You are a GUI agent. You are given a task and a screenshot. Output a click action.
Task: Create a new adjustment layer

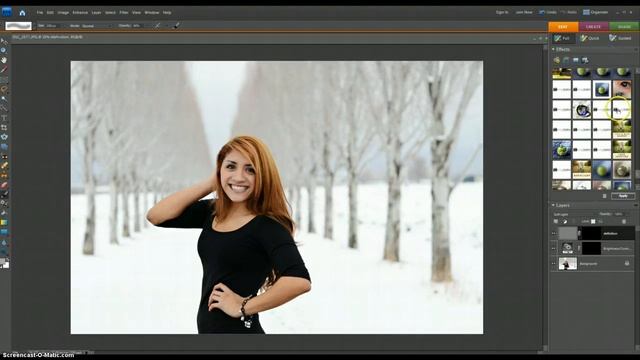tap(565, 221)
